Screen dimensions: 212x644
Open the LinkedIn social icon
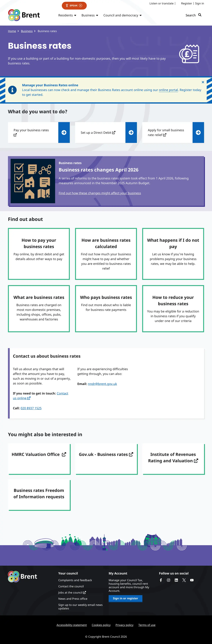click(x=176, y=580)
